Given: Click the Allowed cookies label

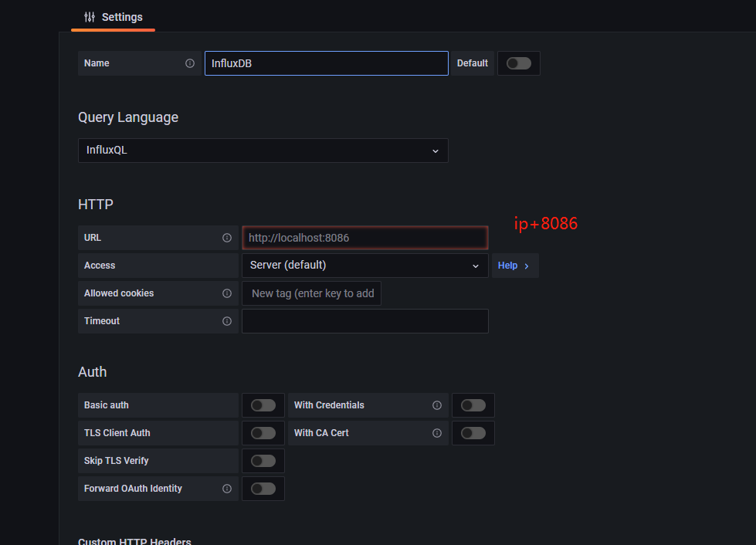Looking at the screenshot, I should point(119,293).
